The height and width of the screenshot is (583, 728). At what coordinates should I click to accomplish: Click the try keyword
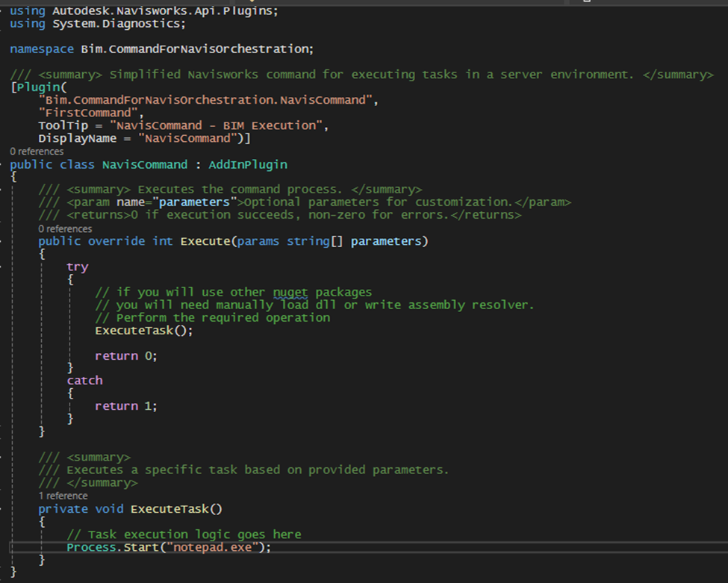point(77,267)
